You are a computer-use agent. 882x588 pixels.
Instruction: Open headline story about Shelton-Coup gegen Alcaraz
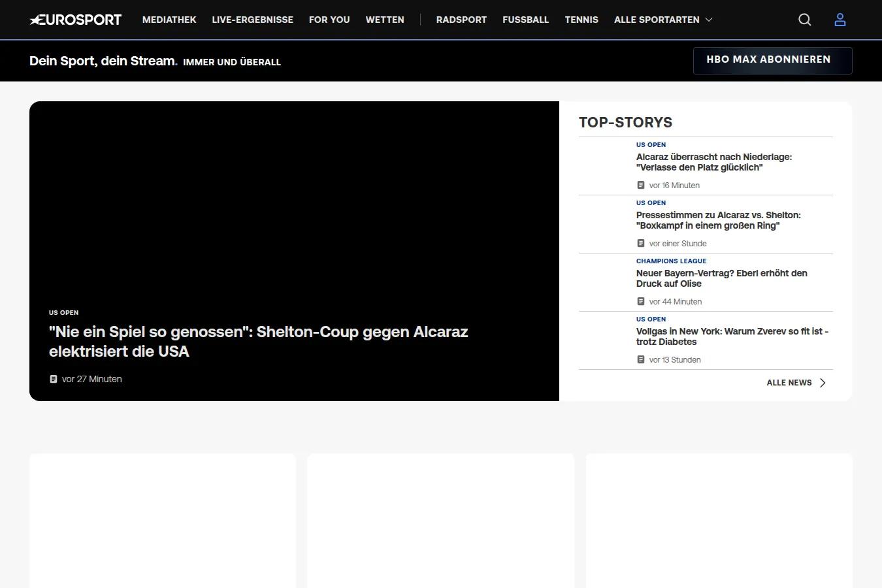click(x=258, y=341)
